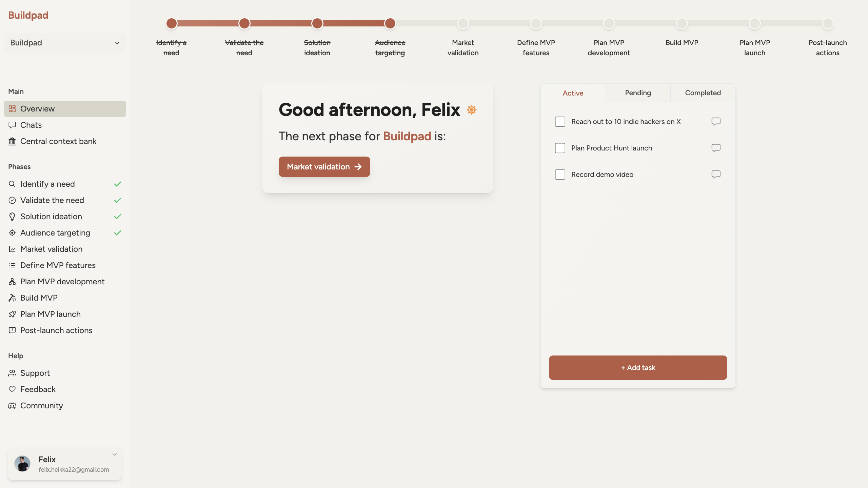Viewport: 868px width, 488px height.
Task: Click the Build MVP hammer icon
Action: point(12,298)
